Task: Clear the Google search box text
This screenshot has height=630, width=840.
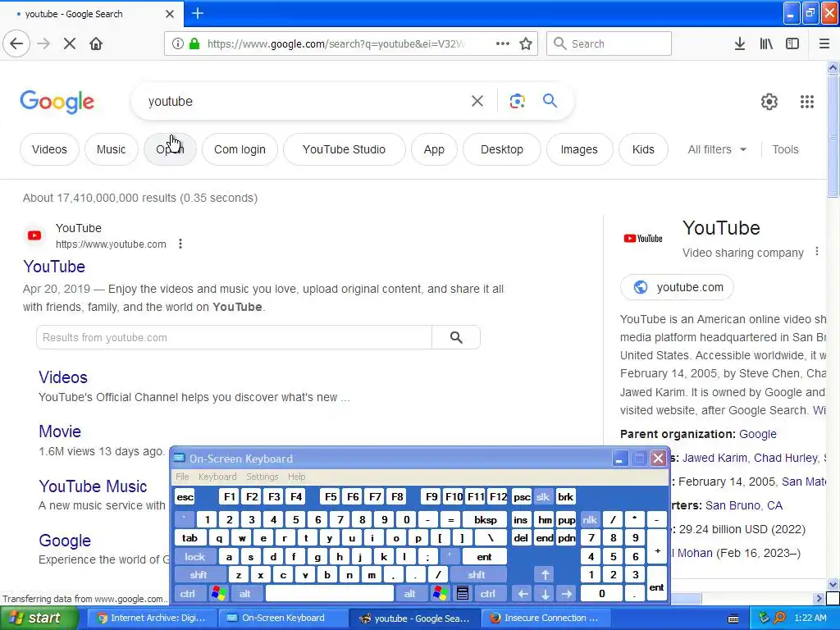Action: click(x=477, y=101)
